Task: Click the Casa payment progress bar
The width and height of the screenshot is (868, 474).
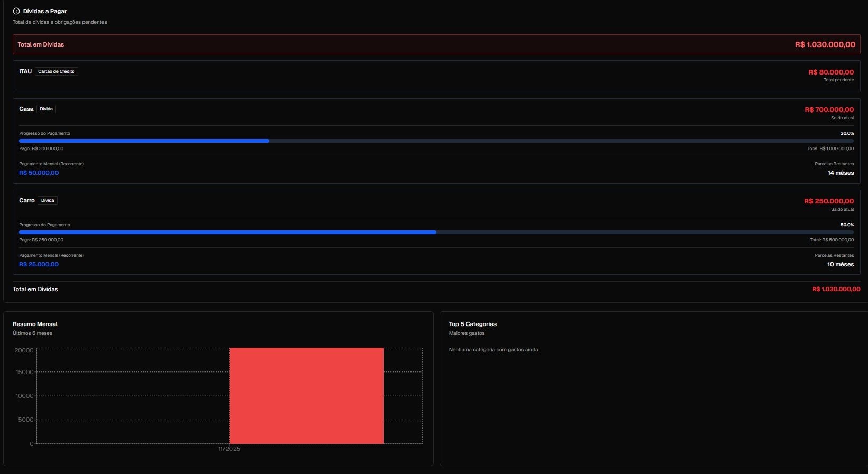Action: coord(436,141)
